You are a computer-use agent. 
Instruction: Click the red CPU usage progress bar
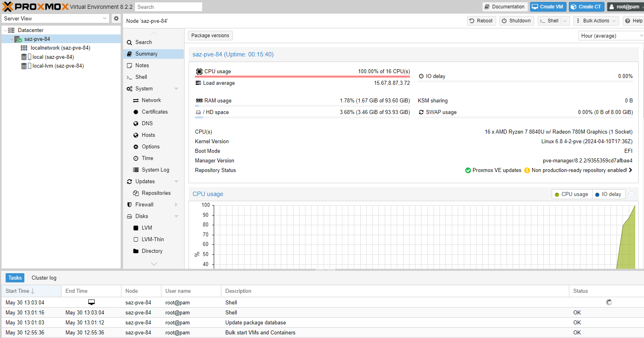pyautogui.click(x=302, y=76)
